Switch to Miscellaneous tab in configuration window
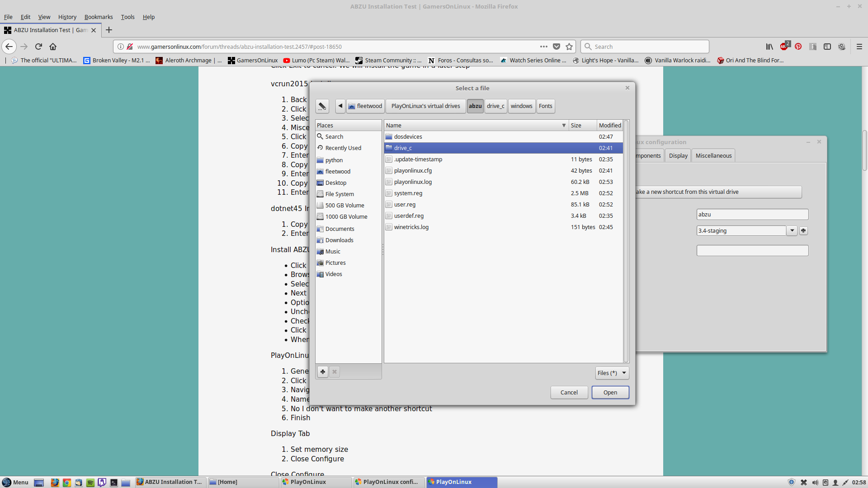 [x=713, y=155]
